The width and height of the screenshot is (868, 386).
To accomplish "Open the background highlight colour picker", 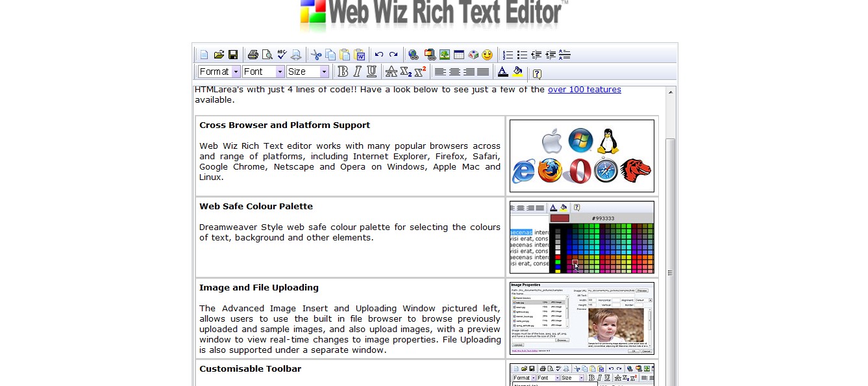I will 517,71.
